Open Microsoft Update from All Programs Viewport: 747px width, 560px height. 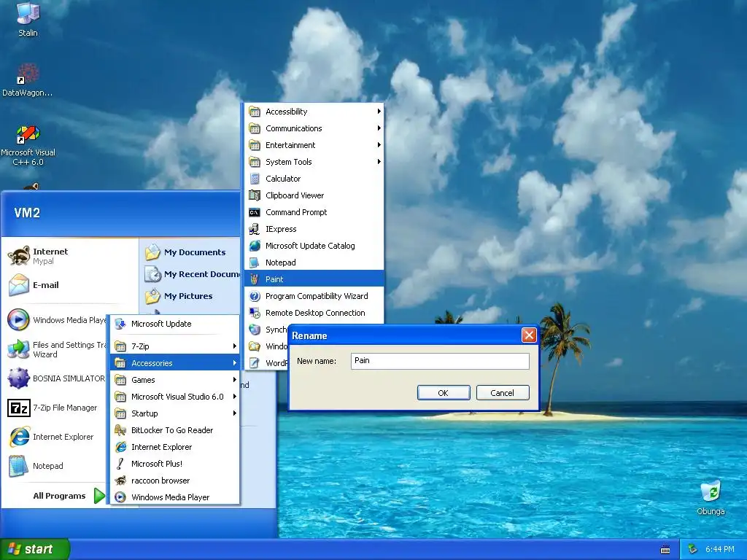174,324
